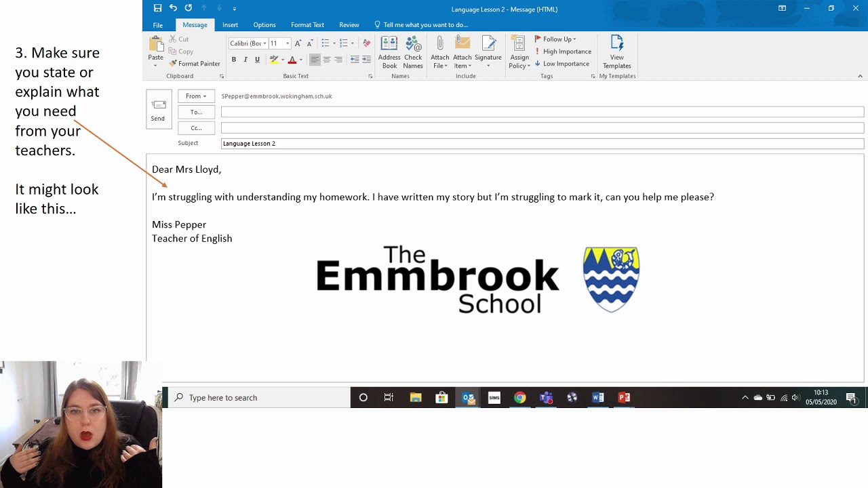Open the From account dropdown

196,96
